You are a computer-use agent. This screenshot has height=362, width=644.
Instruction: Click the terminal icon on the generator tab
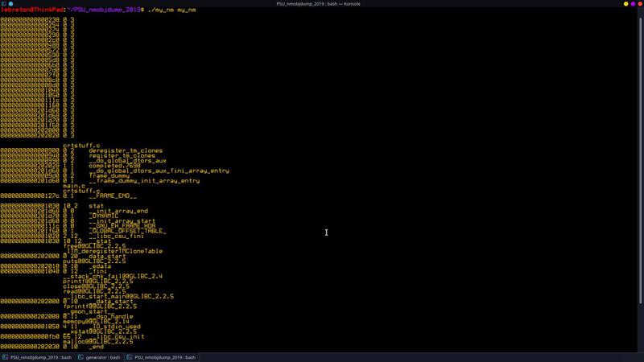click(81, 357)
